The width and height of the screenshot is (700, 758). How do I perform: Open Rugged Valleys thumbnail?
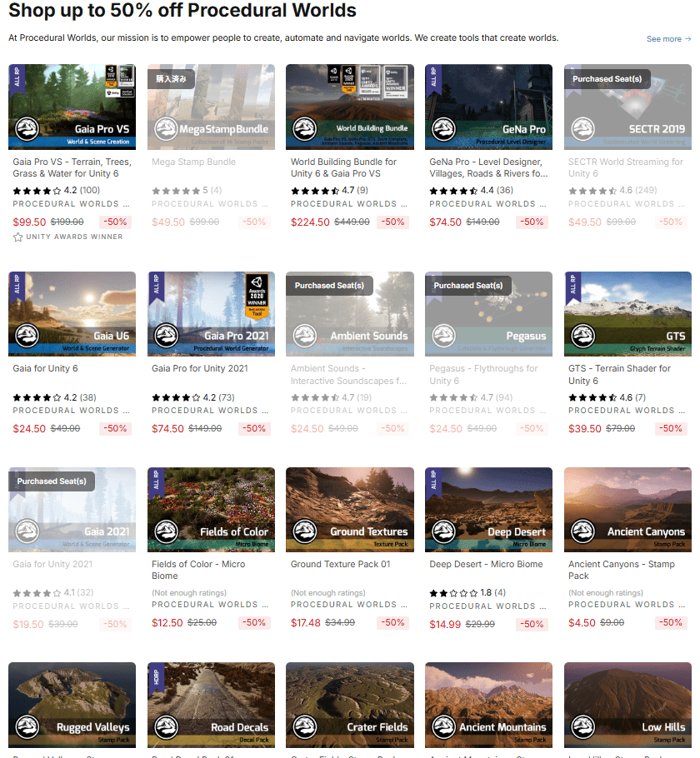(x=72, y=705)
